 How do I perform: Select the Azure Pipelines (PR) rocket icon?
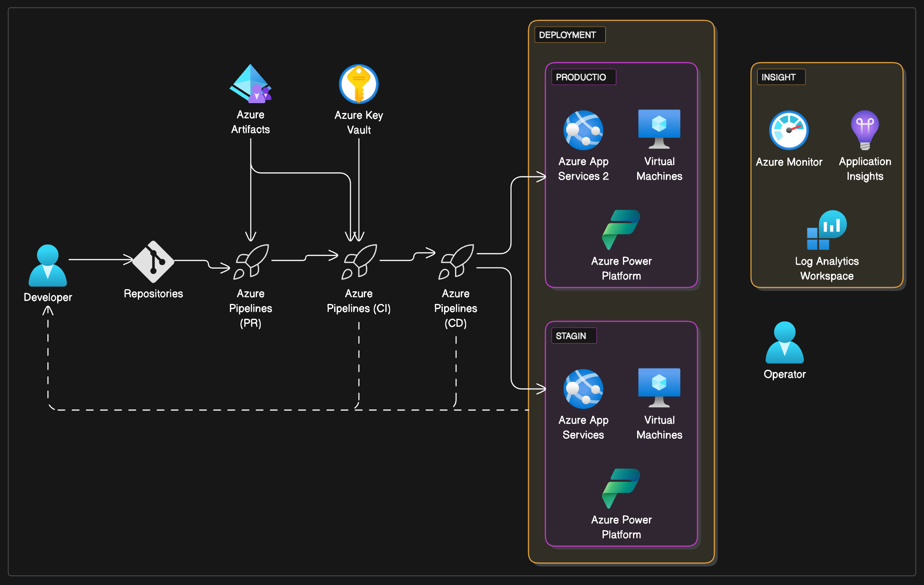[x=251, y=262]
